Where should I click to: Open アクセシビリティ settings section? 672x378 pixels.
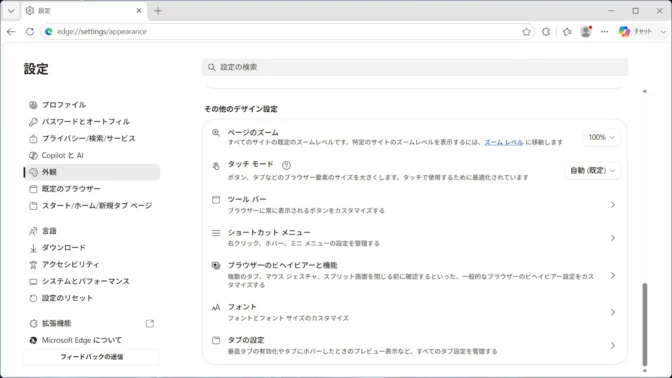click(x=92, y=264)
